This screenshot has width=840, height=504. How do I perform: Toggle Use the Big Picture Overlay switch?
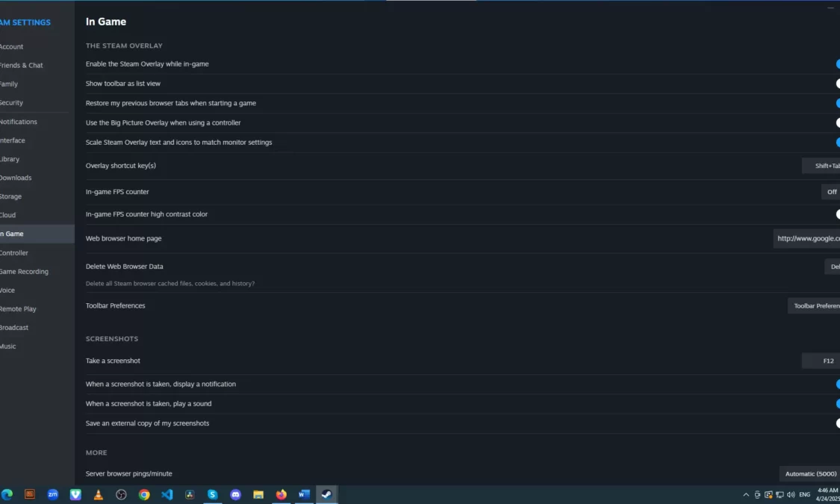(x=837, y=122)
